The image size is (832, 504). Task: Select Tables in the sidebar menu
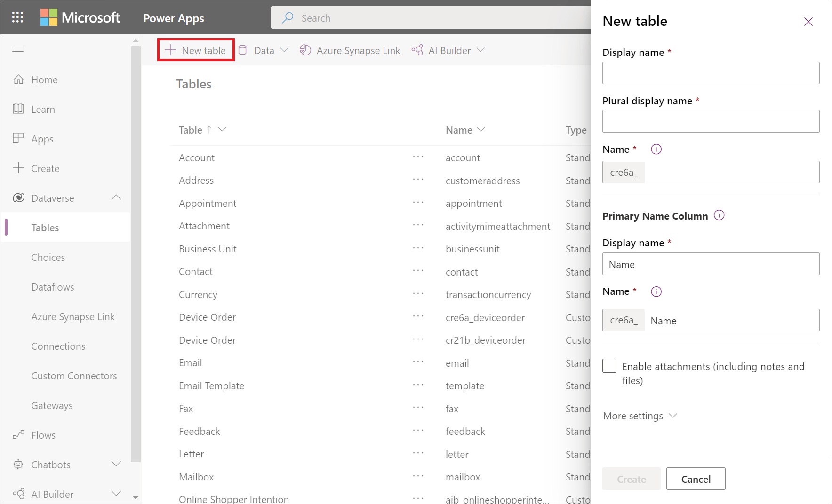(x=45, y=228)
